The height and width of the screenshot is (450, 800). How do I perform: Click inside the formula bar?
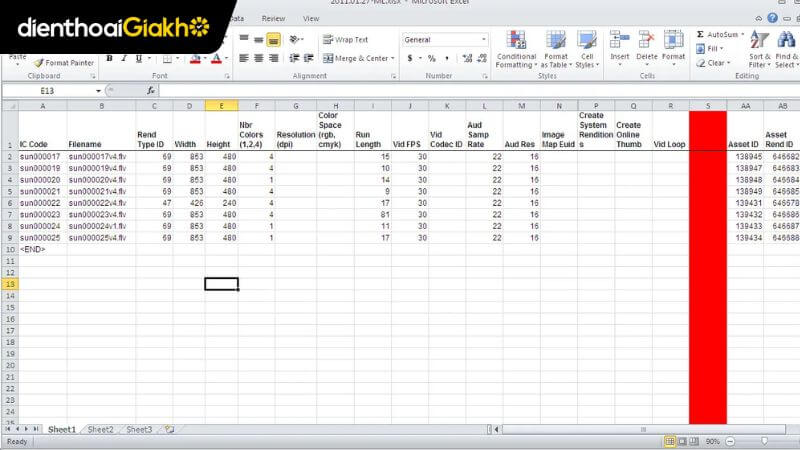click(x=479, y=91)
